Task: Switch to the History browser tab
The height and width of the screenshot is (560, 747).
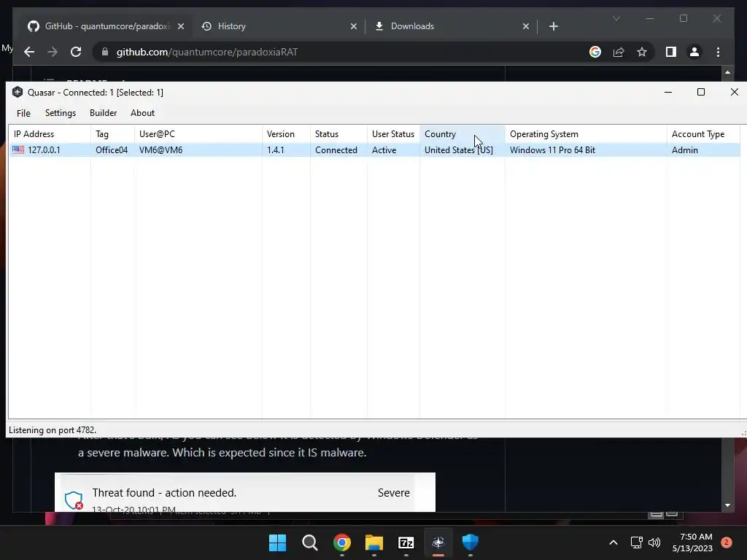Action: 279,26
